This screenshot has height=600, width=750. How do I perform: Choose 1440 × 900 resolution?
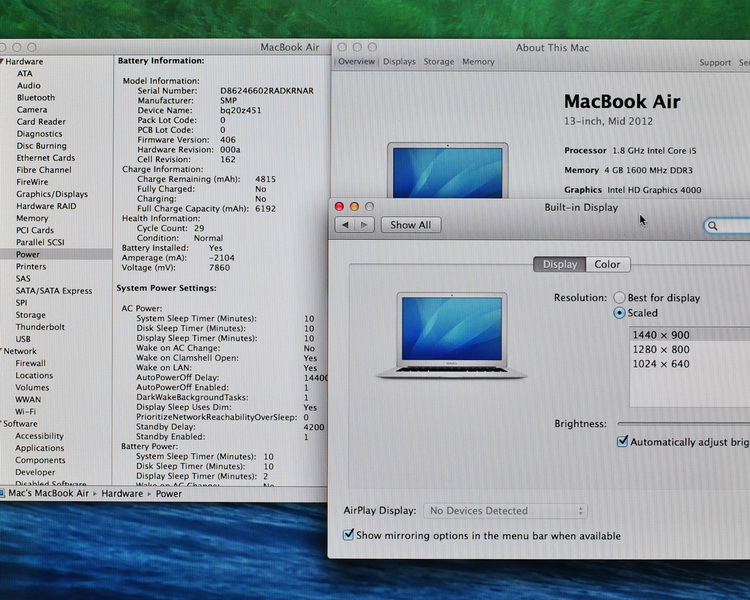click(690, 335)
